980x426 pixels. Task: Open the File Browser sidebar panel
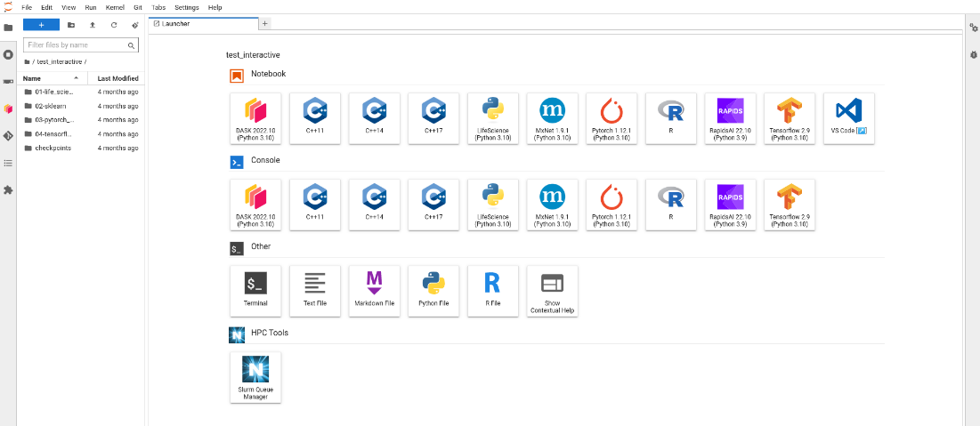point(8,28)
